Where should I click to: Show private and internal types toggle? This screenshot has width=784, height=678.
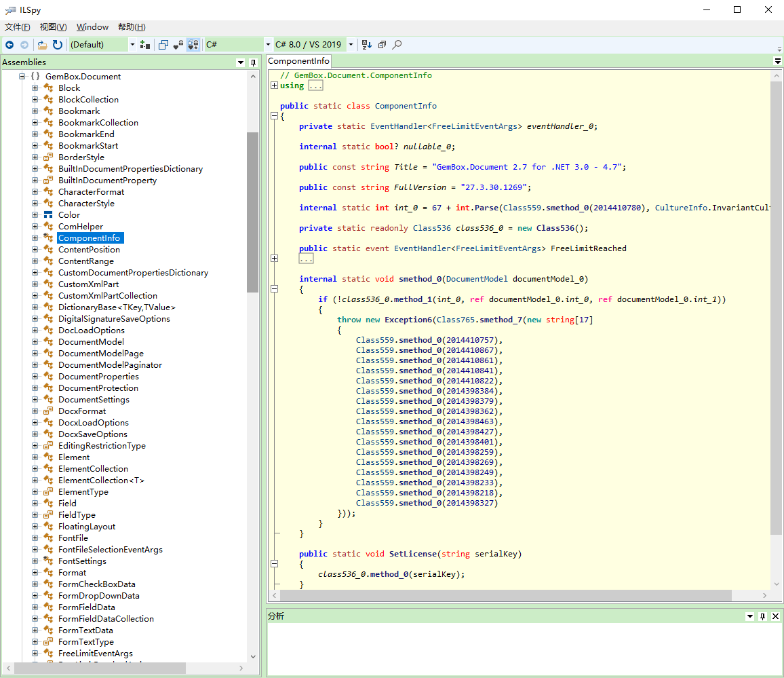click(x=178, y=45)
